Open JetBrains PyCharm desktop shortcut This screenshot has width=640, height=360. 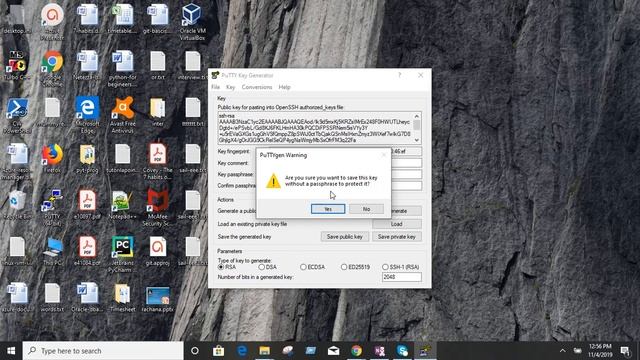(122, 255)
